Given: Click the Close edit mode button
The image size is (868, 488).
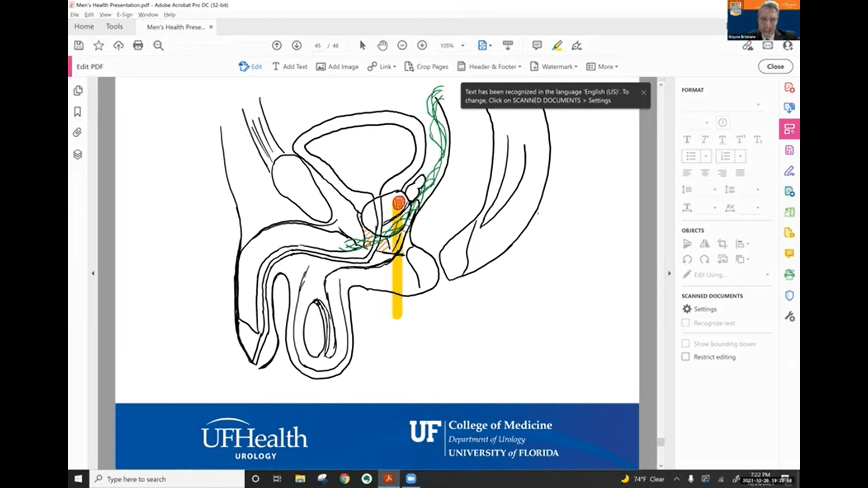Looking at the screenshot, I should 775,66.
